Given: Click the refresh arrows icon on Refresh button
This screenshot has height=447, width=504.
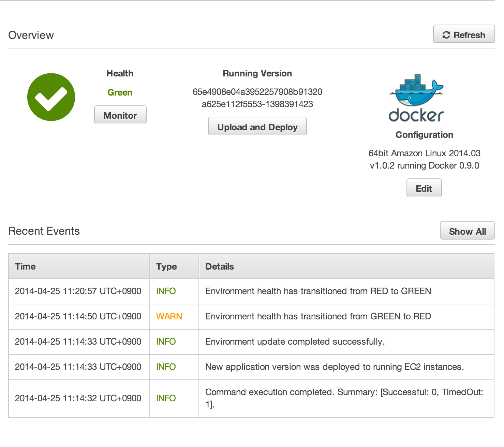Looking at the screenshot, I should [x=446, y=34].
